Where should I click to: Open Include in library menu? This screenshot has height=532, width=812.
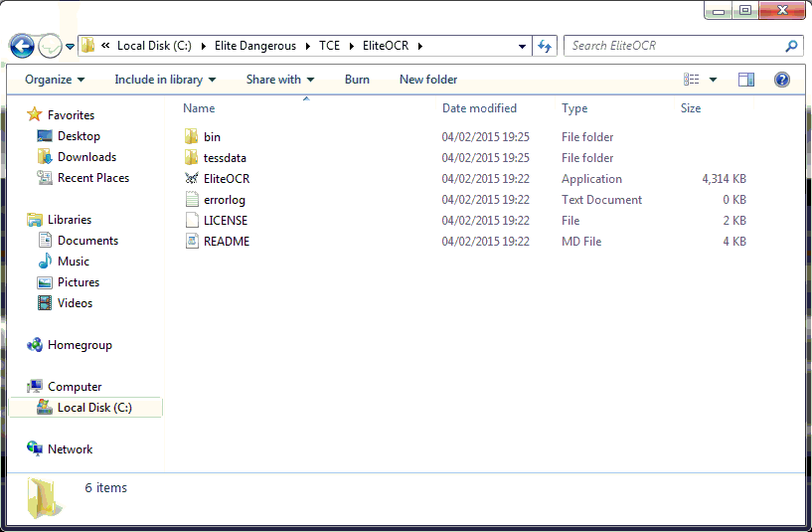(x=165, y=80)
